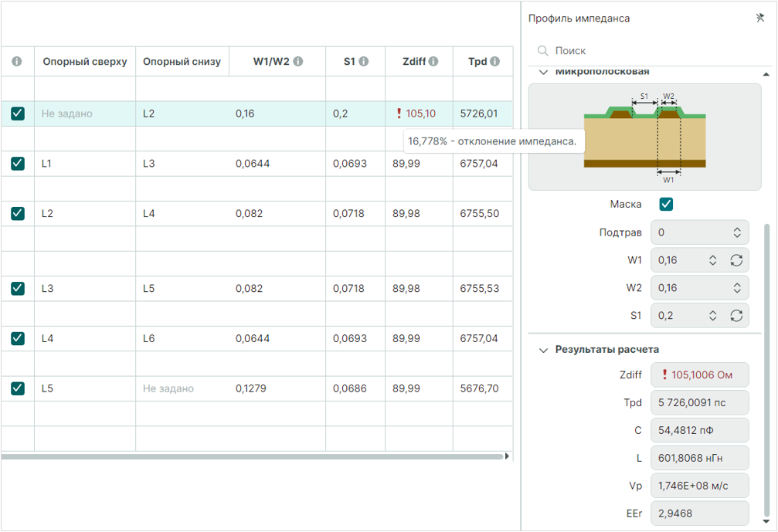Click the pin icon in Профиль импеданса panel
778x532 pixels.
point(760,18)
